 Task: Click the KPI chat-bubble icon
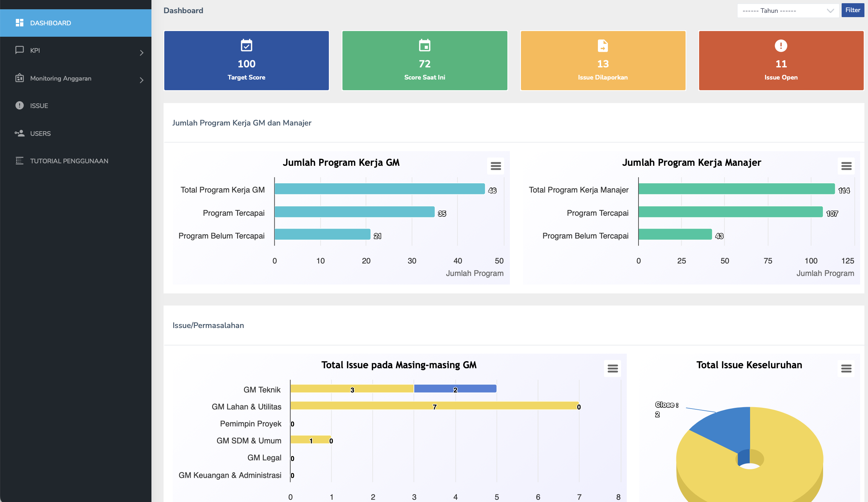(20, 50)
